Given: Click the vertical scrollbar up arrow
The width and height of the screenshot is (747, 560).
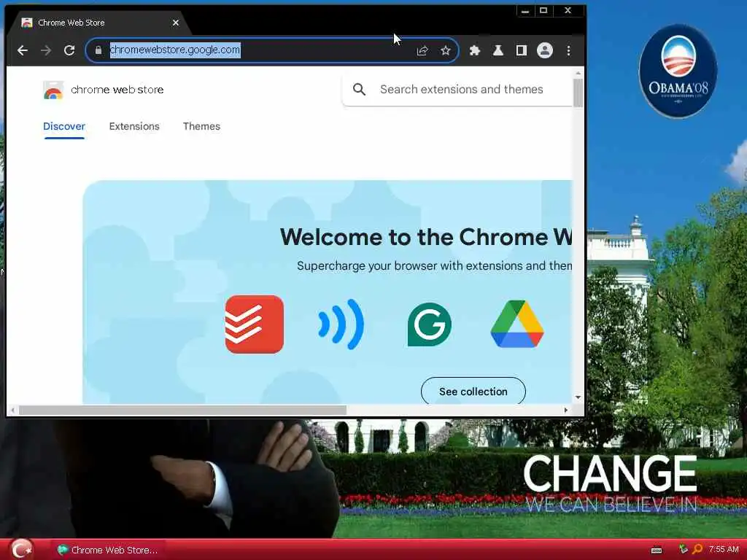Looking at the screenshot, I should (x=578, y=74).
